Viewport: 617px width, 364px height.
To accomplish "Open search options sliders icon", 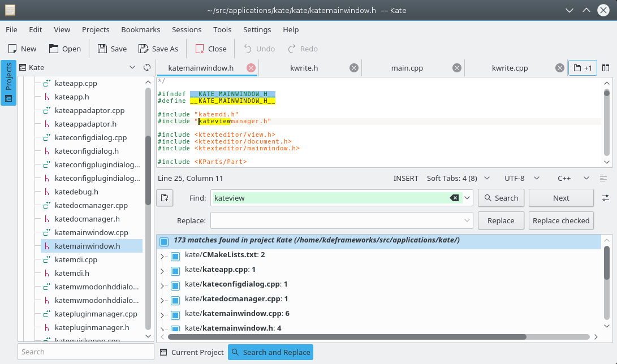I will tap(606, 198).
